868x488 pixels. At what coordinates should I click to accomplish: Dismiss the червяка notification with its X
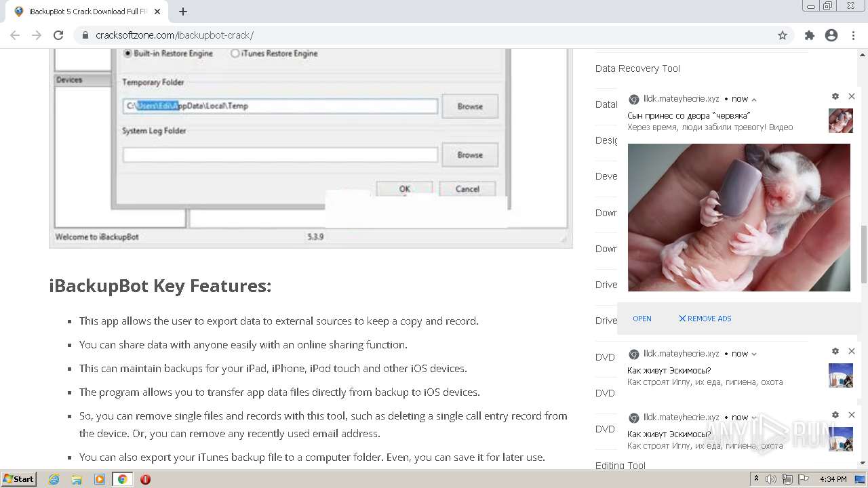point(852,97)
